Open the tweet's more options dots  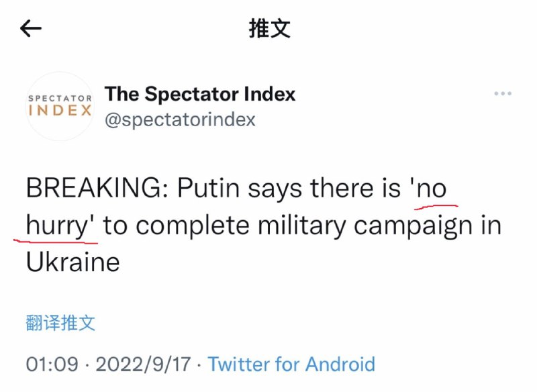(x=502, y=94)
